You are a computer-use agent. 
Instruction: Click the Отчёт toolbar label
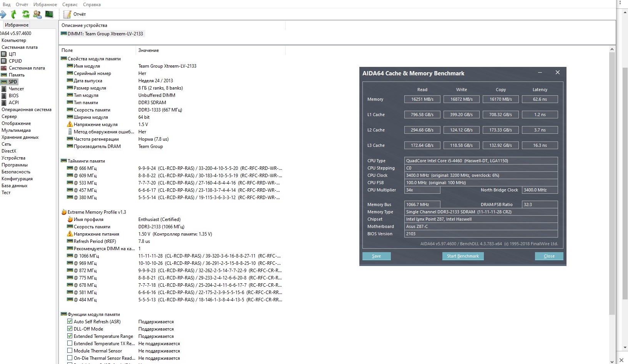(80, 14)
